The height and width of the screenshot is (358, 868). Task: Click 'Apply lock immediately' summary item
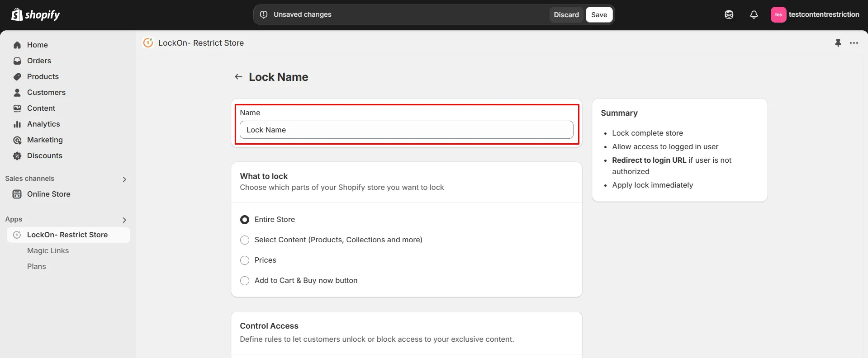(652, 185)
